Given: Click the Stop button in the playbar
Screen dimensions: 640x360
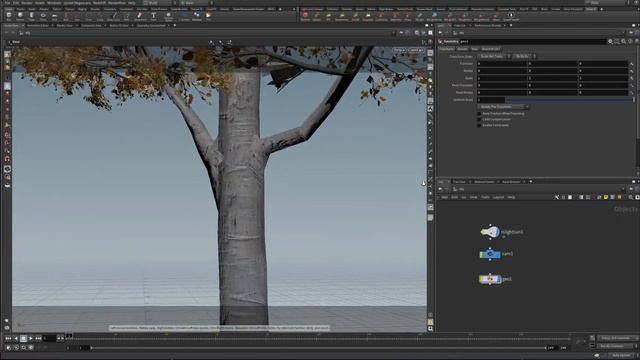Looking at the screenshot, I should pos(23,338).
